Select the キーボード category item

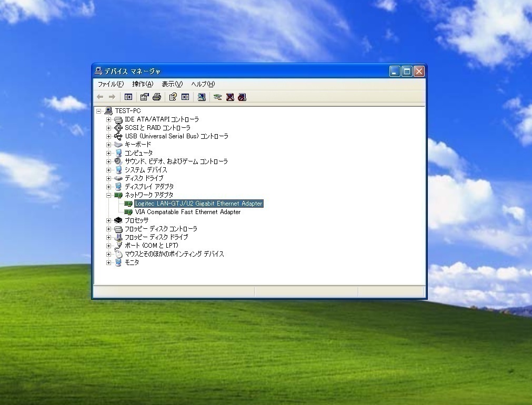coord(137,145)
